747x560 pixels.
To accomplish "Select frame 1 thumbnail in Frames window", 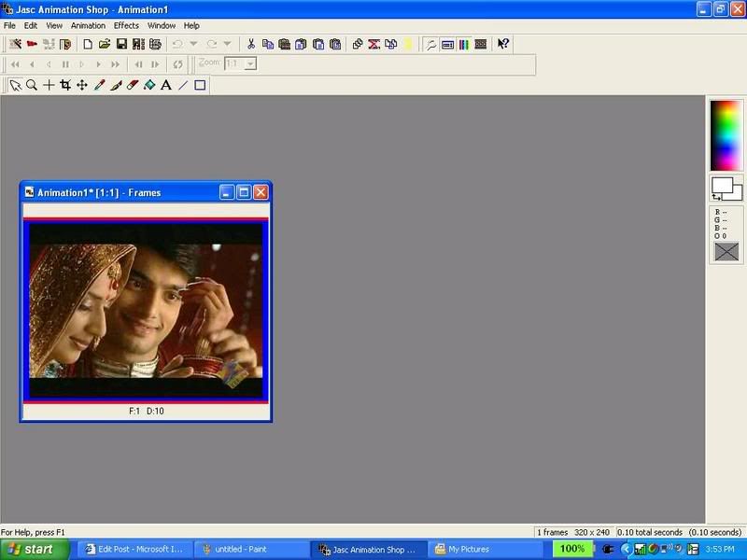I will [x=146, y=311].
